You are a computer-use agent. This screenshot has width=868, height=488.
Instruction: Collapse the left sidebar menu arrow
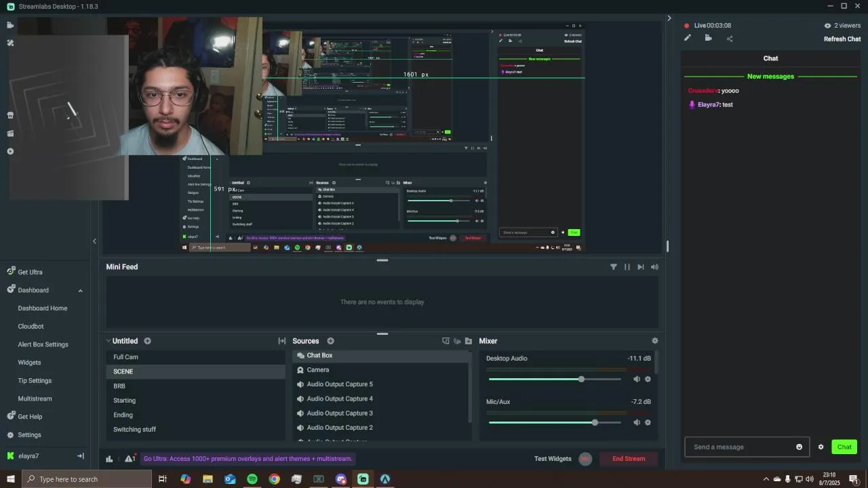click(94, 241)
